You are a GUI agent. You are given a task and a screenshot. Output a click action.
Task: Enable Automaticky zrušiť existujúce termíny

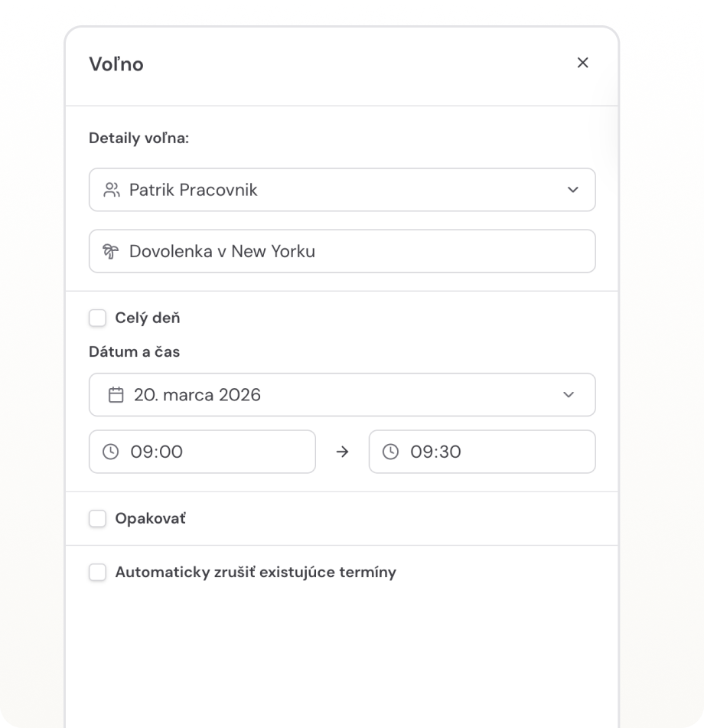click(x=97, y=572)
